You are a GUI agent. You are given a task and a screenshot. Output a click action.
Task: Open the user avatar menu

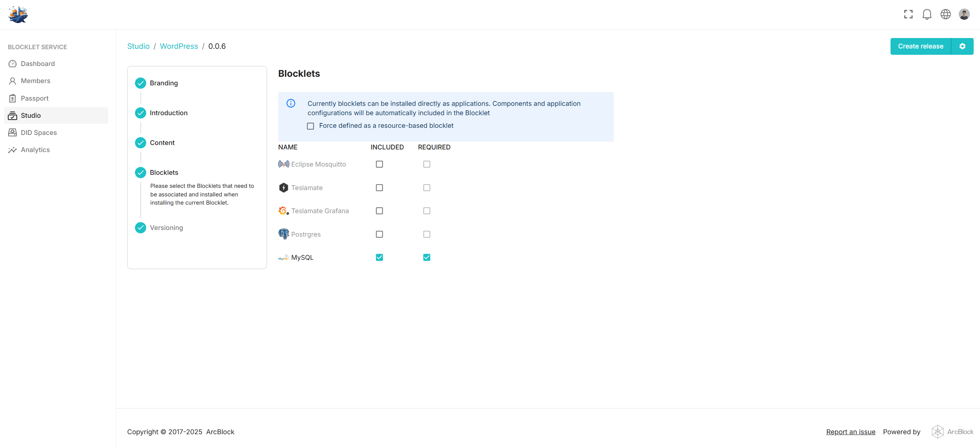click(964, 15)
